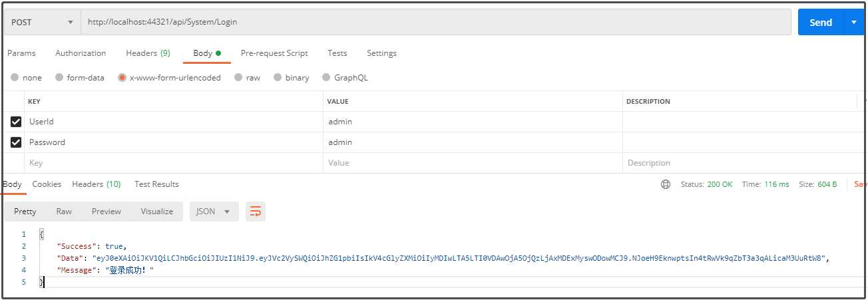Viewport: 868px width, 300px height.
Task: Click the DESCRIPTION column header
Action: click(648, 102)
